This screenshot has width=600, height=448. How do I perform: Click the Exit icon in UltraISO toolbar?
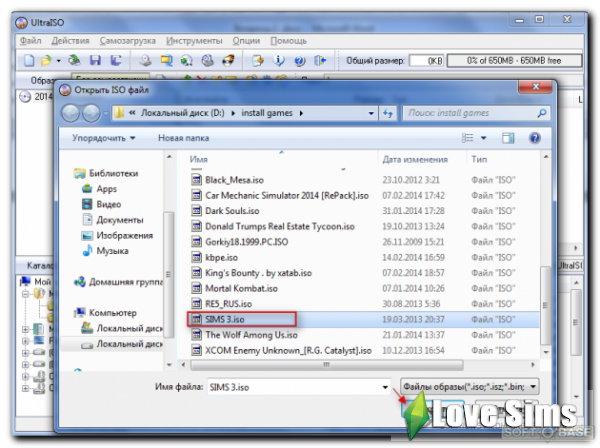(x=320, y=60)
